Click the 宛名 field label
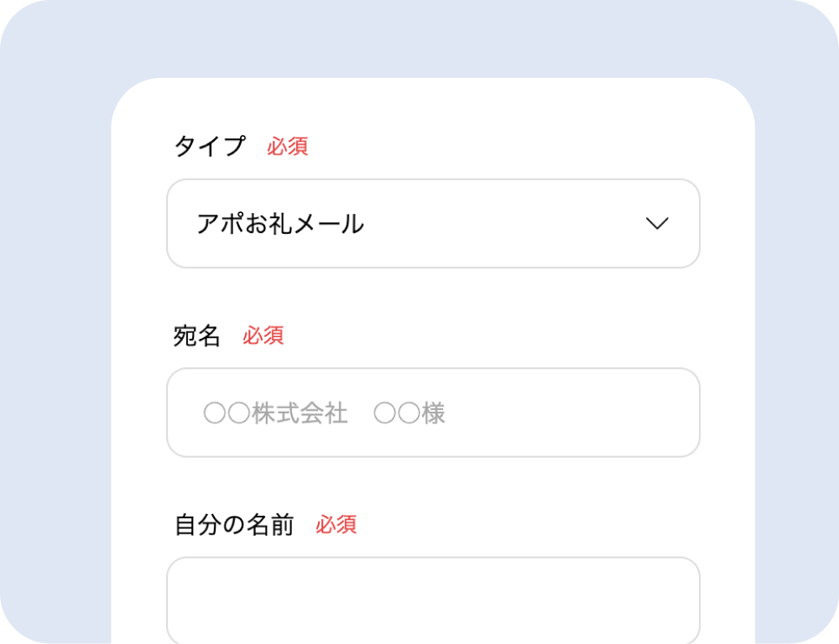 pyautogui.click(x=197, y=335)
